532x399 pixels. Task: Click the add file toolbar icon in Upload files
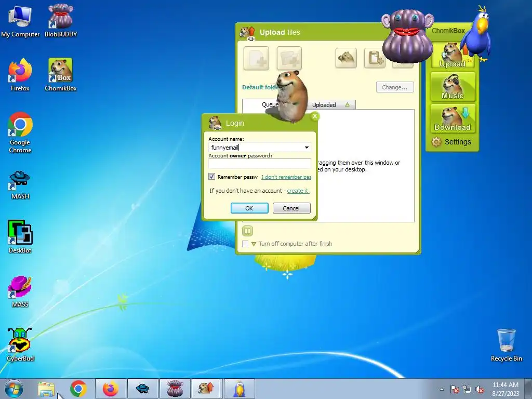(256, 58)
